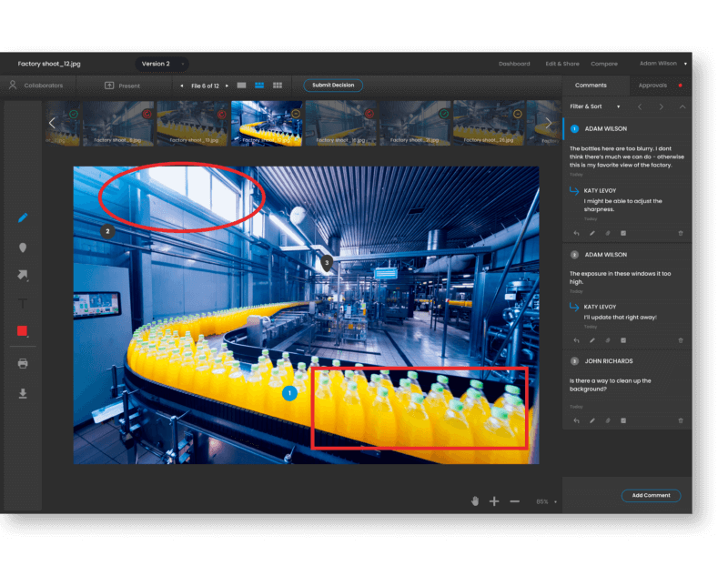The image size is (728, 566).
Task: Download the current image
Action: [23, 393]
